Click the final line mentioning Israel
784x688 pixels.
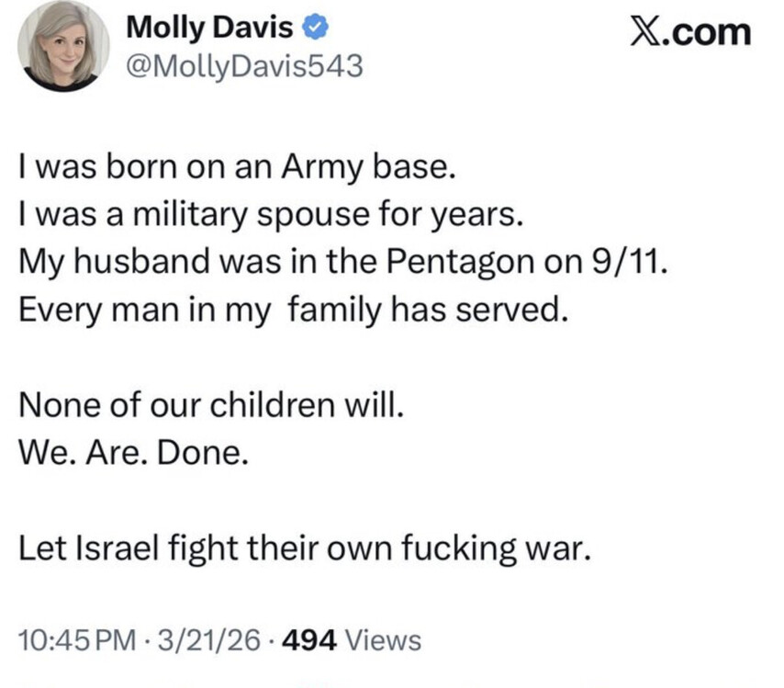pyautogui.click(x=302, y=548)
